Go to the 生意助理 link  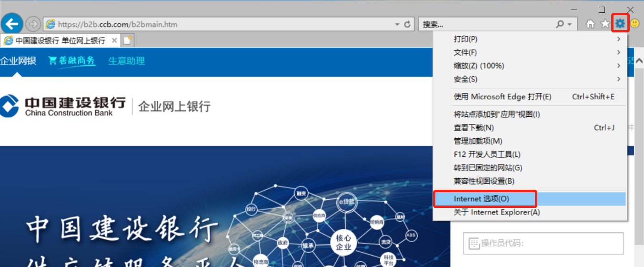pos(126,61)
